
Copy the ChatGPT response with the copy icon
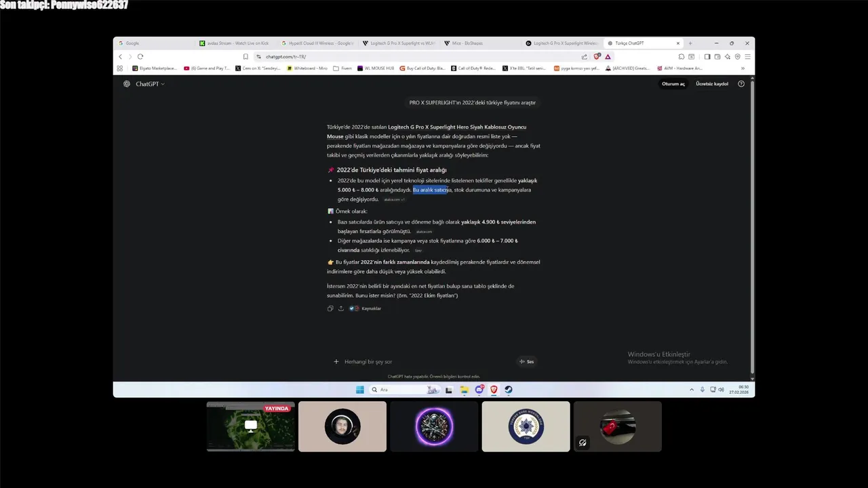pyautogui.click(x=330, y=308)
